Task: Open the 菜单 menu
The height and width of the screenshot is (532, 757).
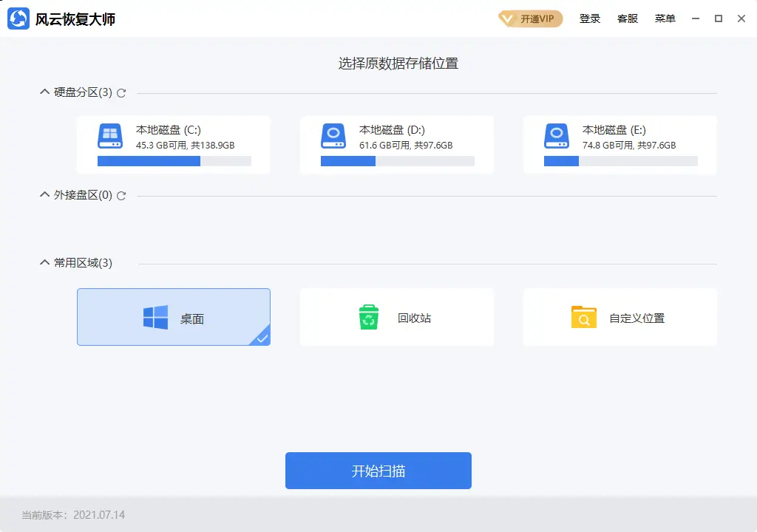Action: [x=665, y=18]
